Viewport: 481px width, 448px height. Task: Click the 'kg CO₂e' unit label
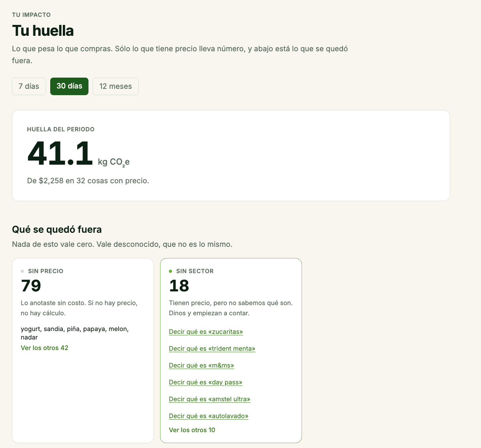(x=114, y=162)
